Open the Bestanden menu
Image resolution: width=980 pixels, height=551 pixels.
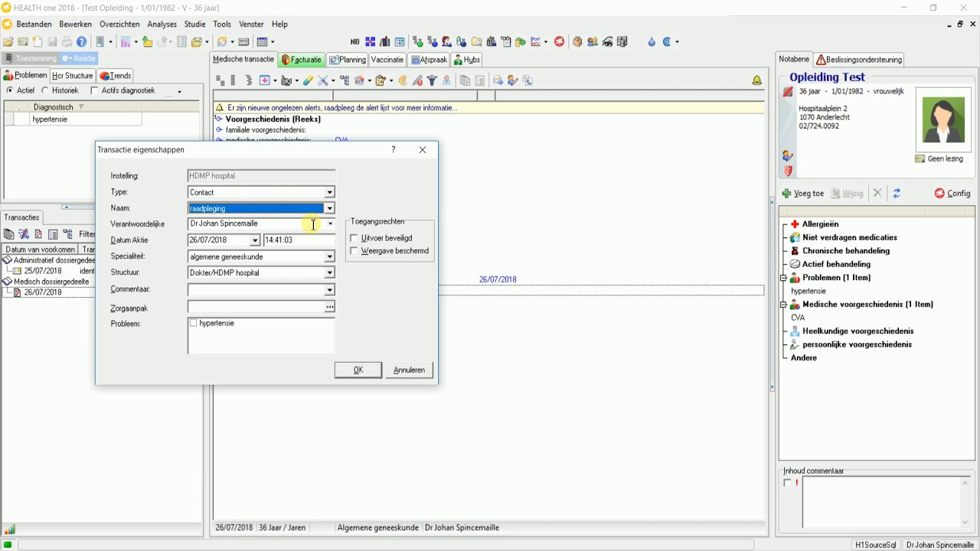click(34, 24)
